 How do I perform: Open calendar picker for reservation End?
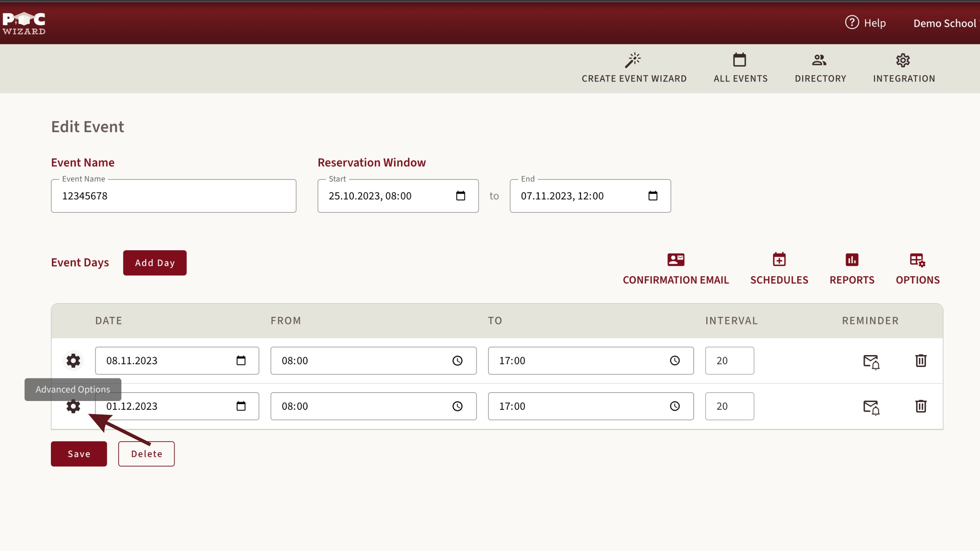[653, 196]
